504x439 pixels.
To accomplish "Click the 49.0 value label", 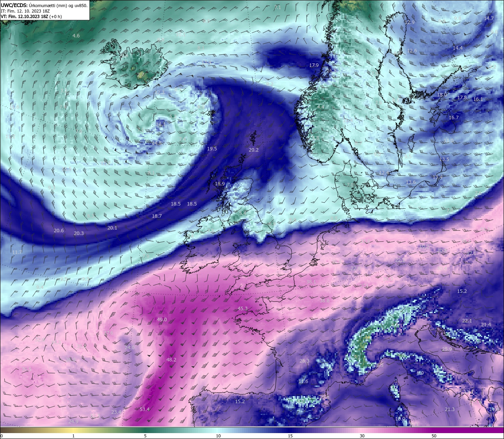I will [x=162, y=319].
